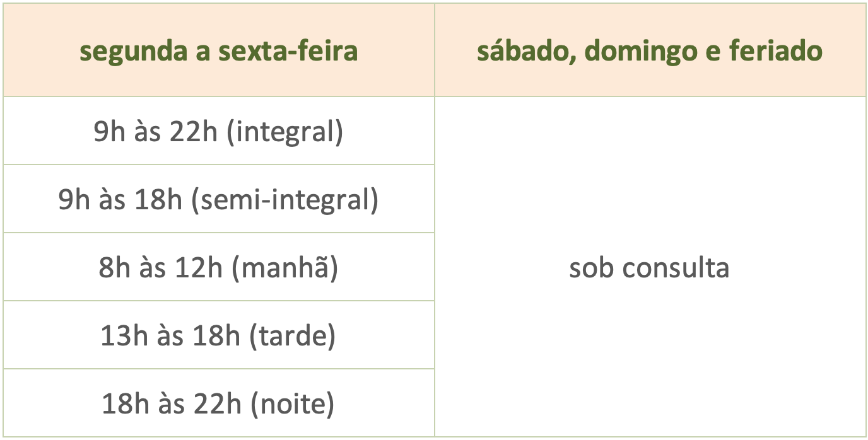This screenshot has width=868, height=440.
Task: Click the '(noite)' label
Action: [x=292, y=404]
